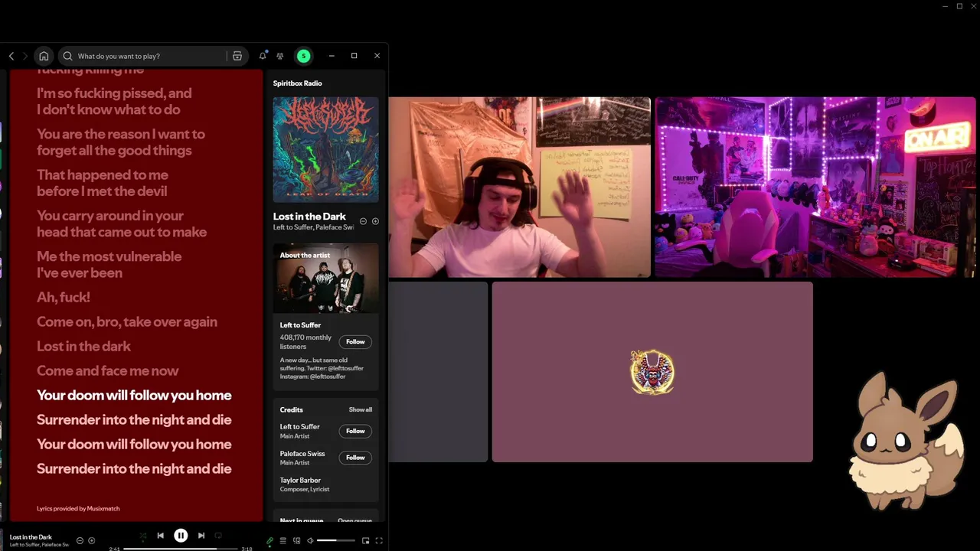Click 'Lyrics provided by Musixmatch' text
The width and height of the screenshot is (980, 551).
tap(78, 508)
